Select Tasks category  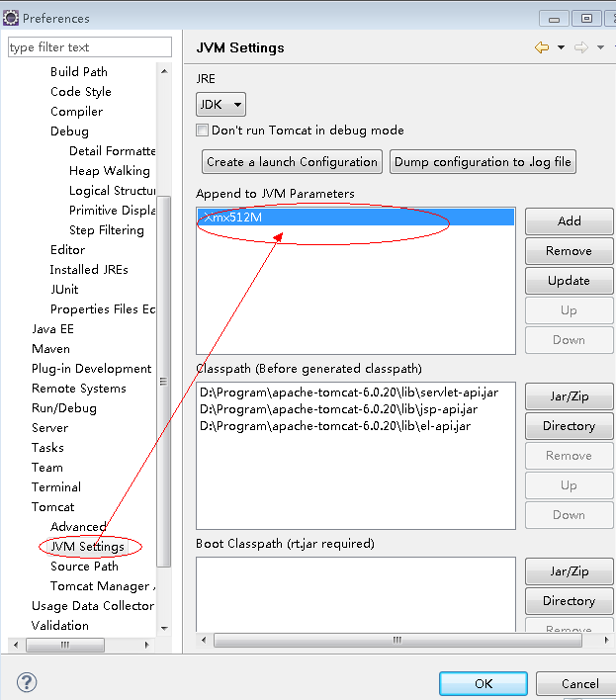(x=47, y=448)
